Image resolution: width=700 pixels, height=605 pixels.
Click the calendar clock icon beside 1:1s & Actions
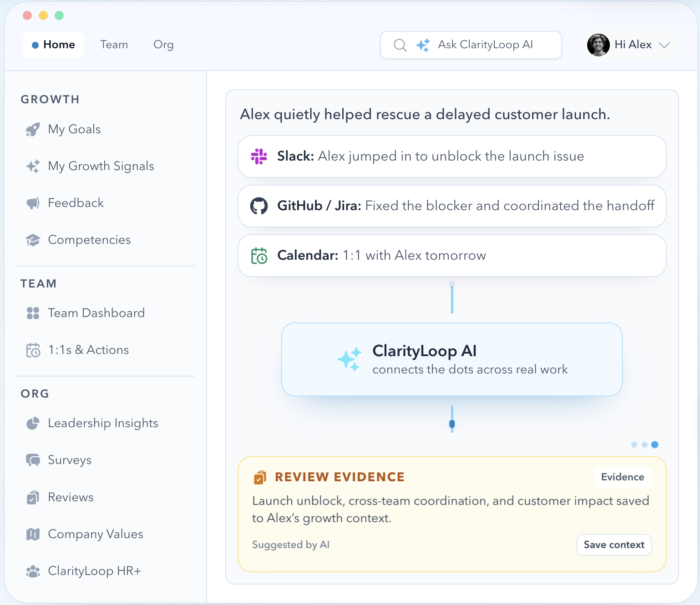(x=33, y=350)
